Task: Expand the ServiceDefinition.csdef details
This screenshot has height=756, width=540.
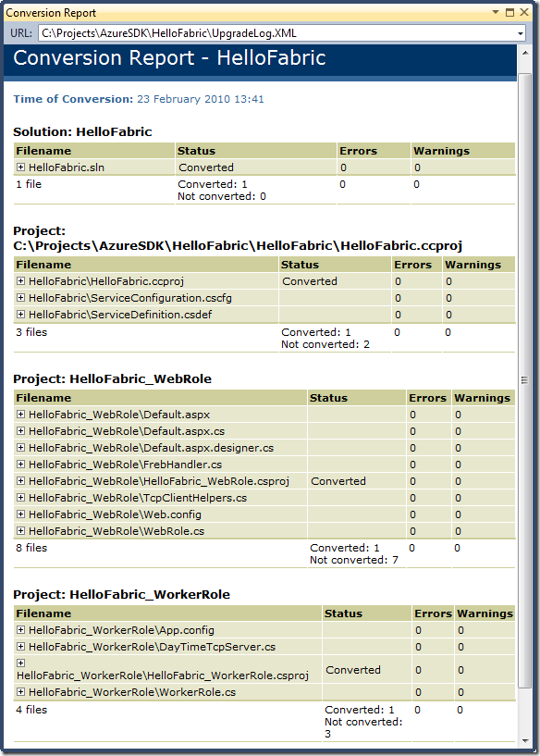Action: point(20,314)
